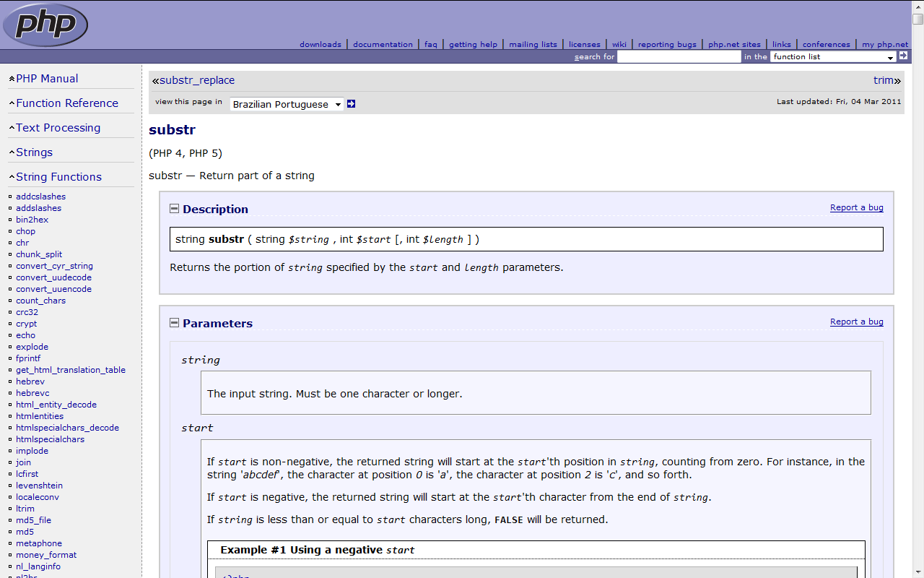Open md5_file function link
Screen dimensions: 924x578
(x=33, y=520)
